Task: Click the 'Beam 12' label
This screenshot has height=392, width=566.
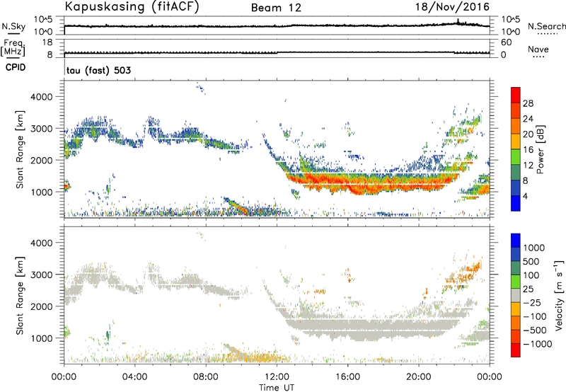Action: tap(276, 8)
